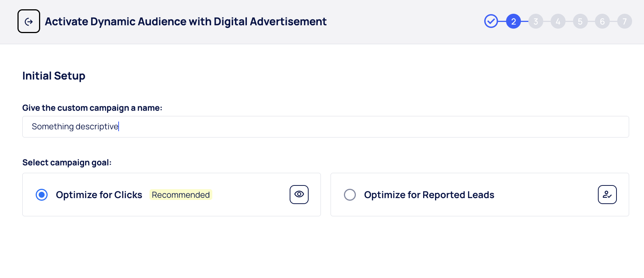Viewport: 644px width, 278px height.
Task: Jump to step 3 in the stepper
Action: (535, 21)
